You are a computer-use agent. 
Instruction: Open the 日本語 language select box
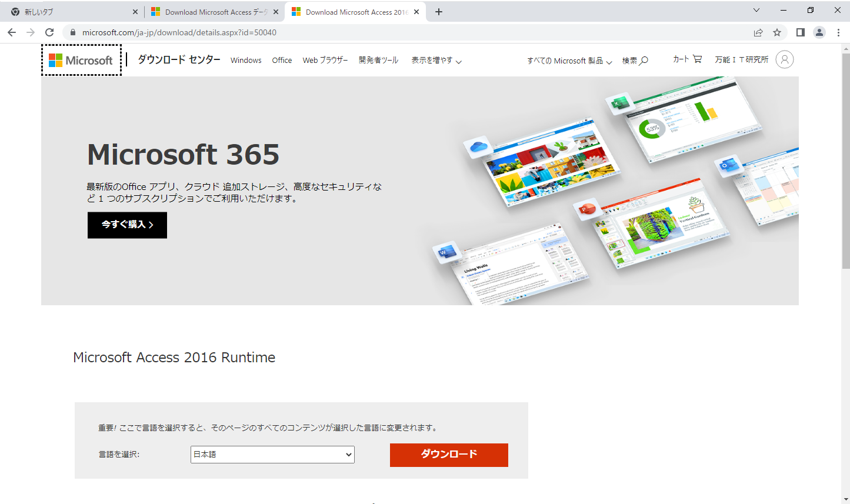272,455
